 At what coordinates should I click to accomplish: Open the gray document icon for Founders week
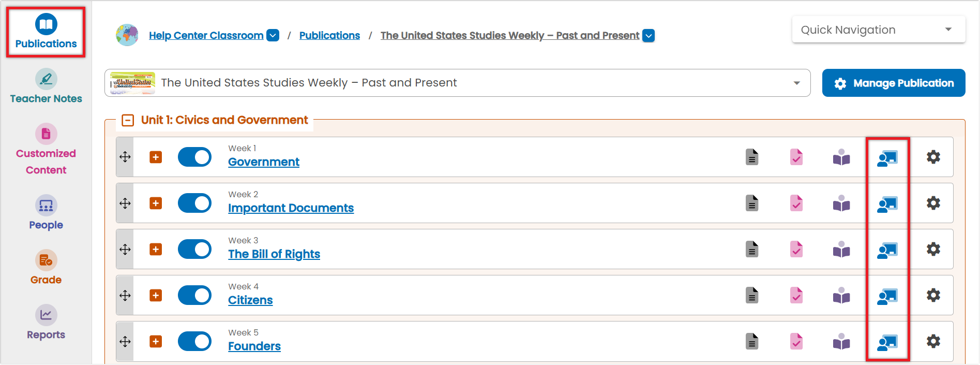click(752, 341)
